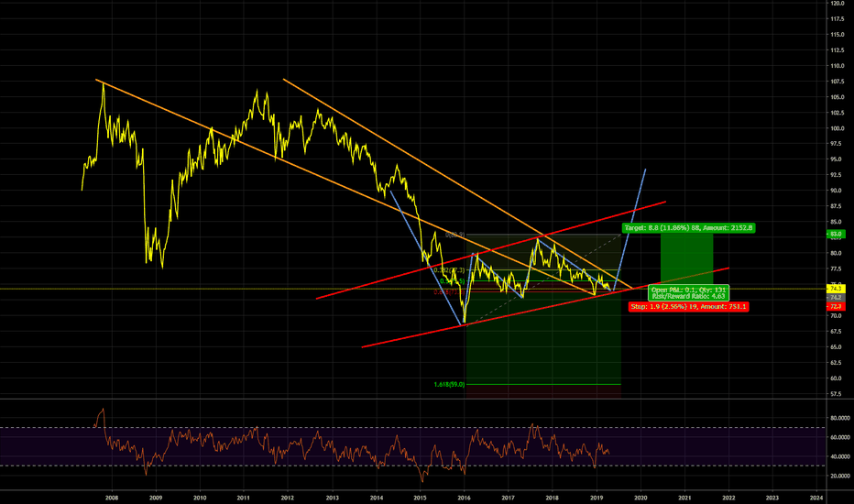This screenshot has height=504, width=854.
Task: Click the 80.0000 label on the RSI scale
Action: 840,418
